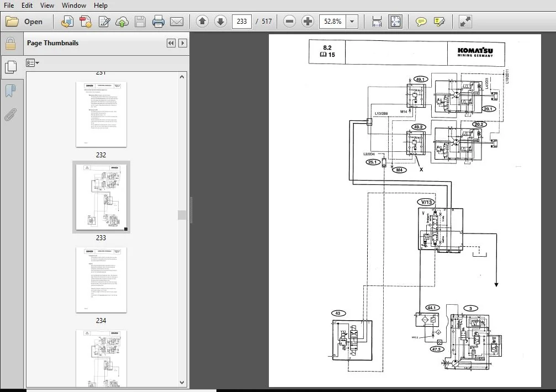The height and width of the screenshot is (392, 556).
Task: Click the add sticky note comment icon
Action: pyautogui.click(x=421, y=22)
